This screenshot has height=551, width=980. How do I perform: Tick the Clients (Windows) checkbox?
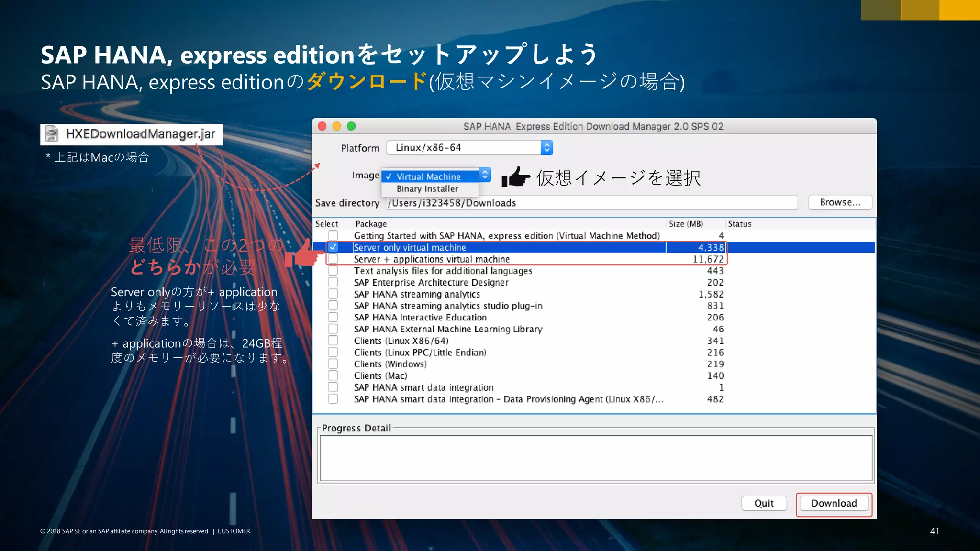click(x=333, y=364)
